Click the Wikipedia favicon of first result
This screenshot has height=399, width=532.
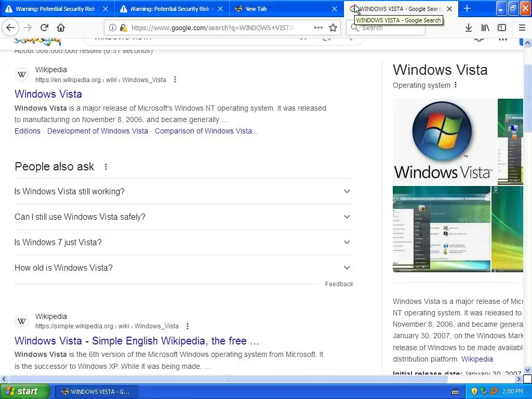[x=22, y=74]
